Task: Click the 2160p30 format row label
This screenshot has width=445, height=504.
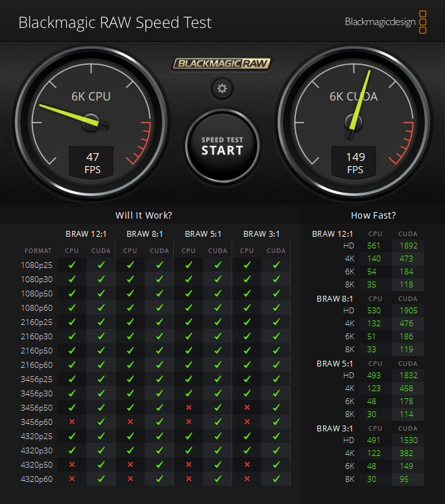Action: coord(37,337)
